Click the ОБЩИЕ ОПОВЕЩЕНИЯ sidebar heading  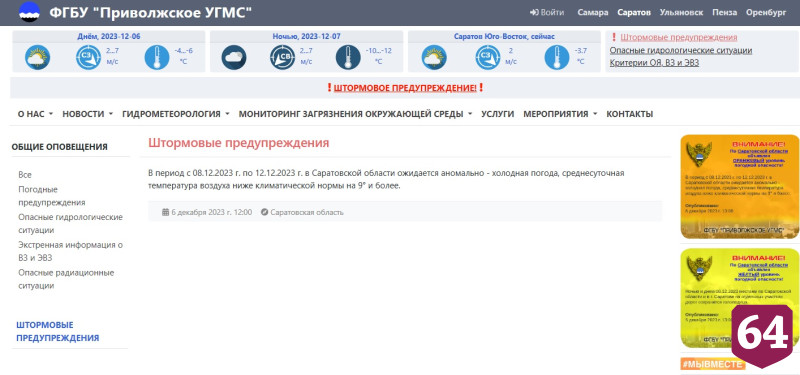pyautogui.click(x=60, y=147)
